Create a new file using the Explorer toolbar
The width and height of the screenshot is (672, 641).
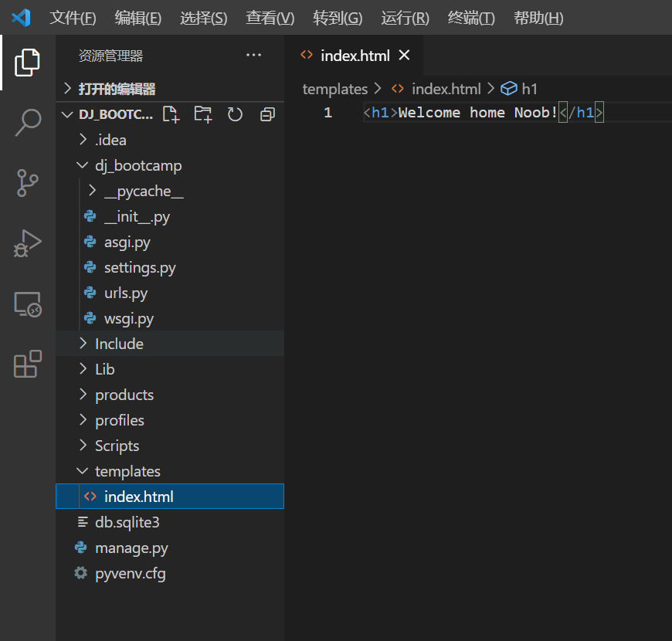pyautogui.click(x=171, y=114)
